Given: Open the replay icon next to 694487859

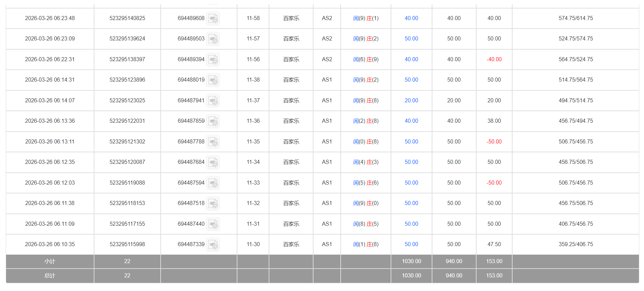Looking at the screenshot, I should click(213, 121).
